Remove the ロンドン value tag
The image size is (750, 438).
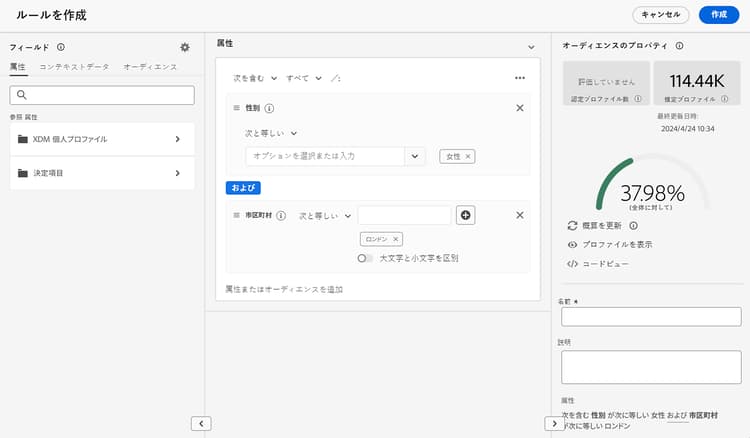[396, 239]
